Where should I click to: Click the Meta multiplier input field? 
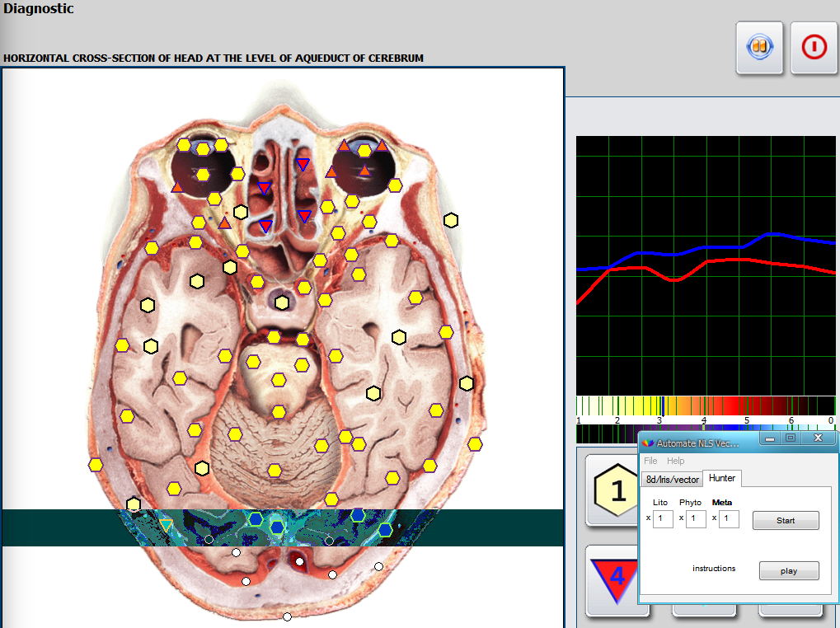(729, 518)
